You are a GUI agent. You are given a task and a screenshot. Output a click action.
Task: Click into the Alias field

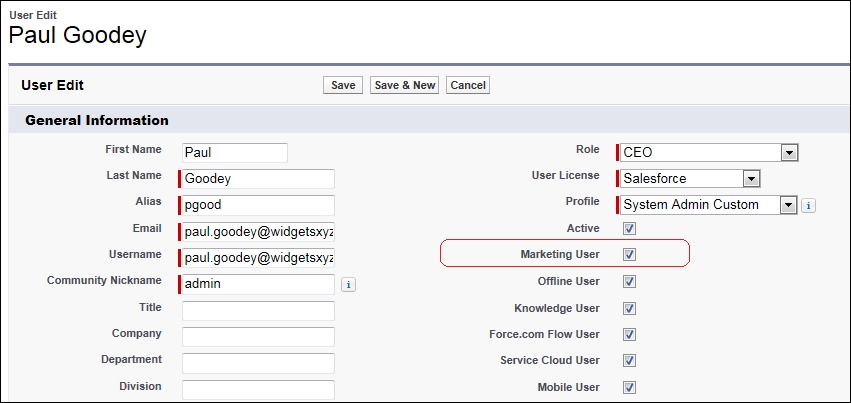[258, 205]
